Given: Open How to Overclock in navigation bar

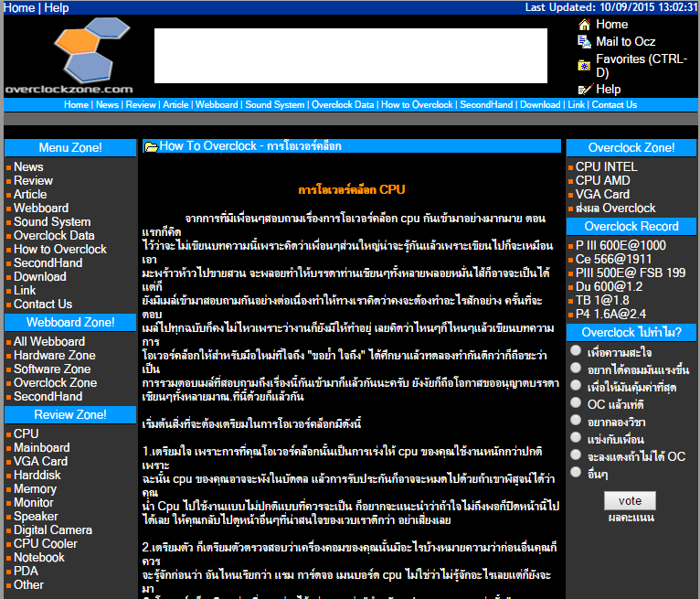Looking at the screenshot, I should (417, 104).
